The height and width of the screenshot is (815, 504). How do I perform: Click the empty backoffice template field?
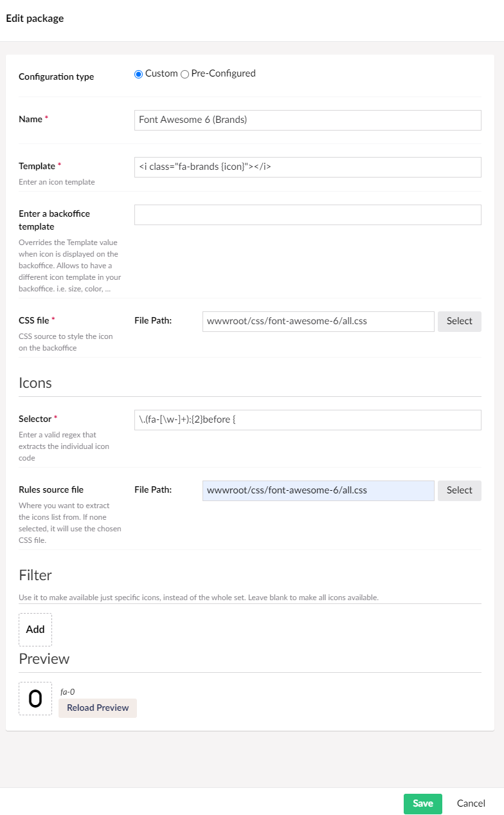(x=307, y=215)
